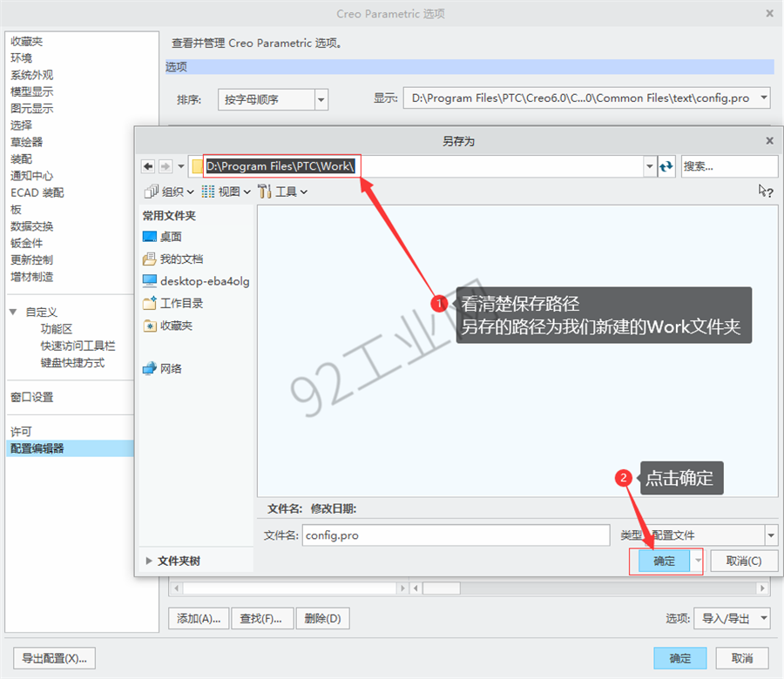This screenshot has width=784, height=679.
Task: Select ECAD 装配 options category
Action: tap(37, 193)
